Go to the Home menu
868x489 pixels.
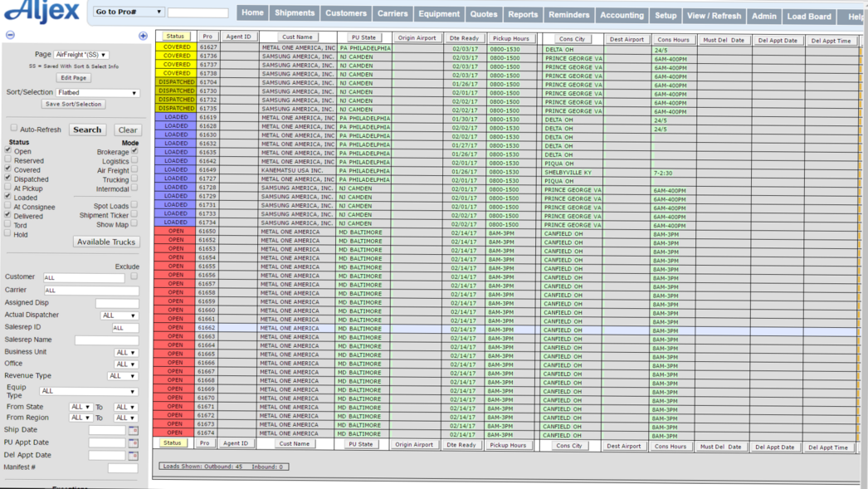pyautogui.click(x=252, y=12)
